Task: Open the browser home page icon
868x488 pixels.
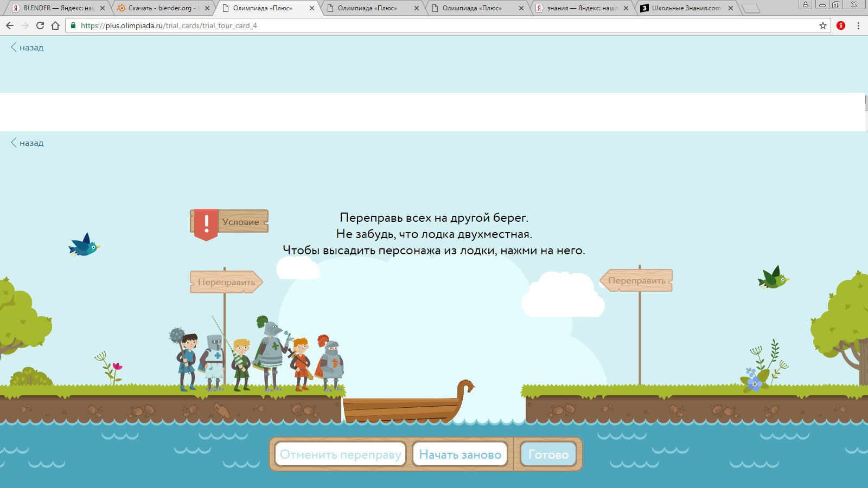Action: pos(55,25)
